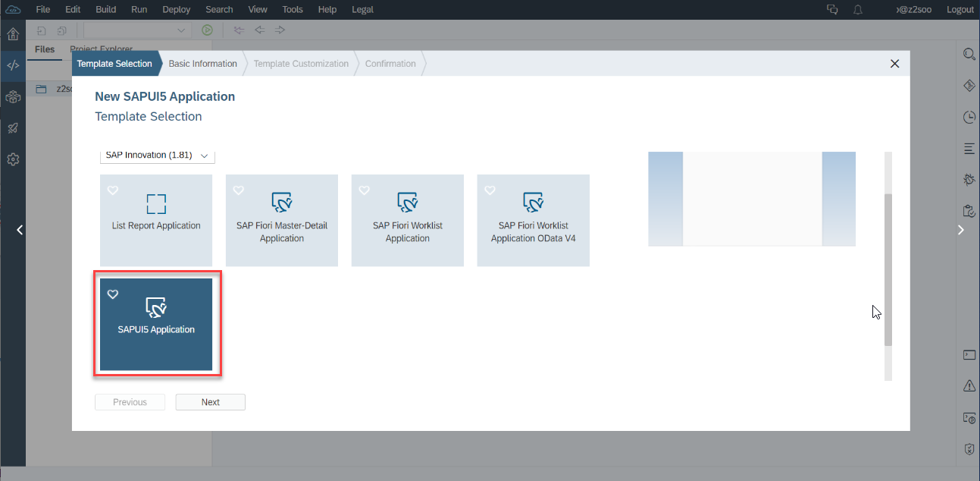Open the SAP Innovation (1.81) version dropdown

click(x=158, y=156)
